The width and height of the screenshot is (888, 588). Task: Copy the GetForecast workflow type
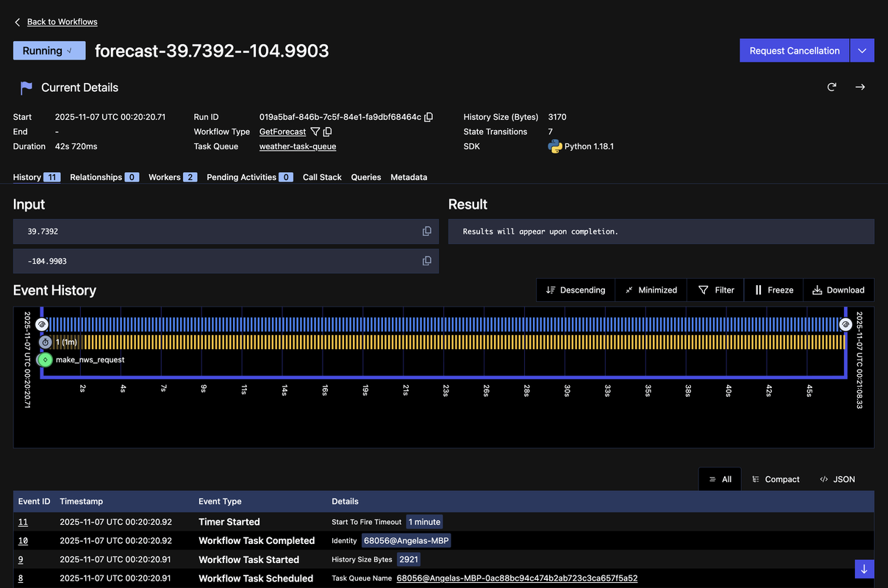click(328, 132)
